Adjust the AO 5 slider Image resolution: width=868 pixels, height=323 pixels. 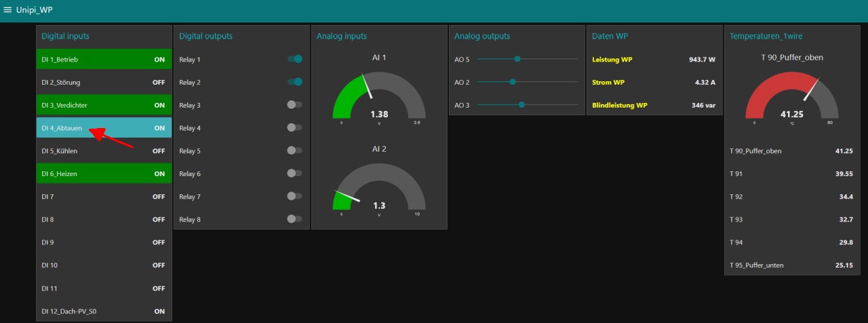click(x=528, y=59)
